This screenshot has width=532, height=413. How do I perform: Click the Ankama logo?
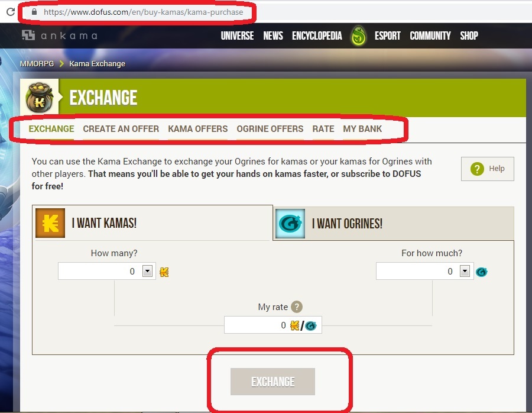point(60,36)
